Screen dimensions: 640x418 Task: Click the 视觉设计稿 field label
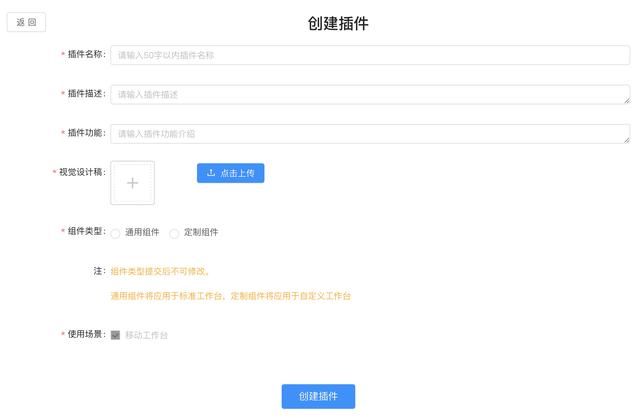(x=82, y=172)
